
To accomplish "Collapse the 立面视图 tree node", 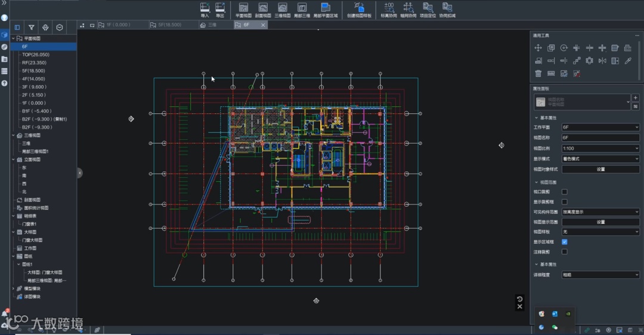I will pos(13,160).
